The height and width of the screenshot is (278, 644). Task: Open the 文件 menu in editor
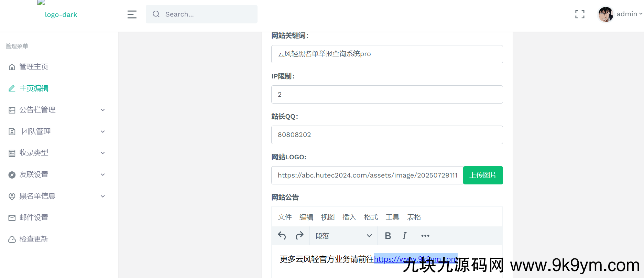(285, 217)
